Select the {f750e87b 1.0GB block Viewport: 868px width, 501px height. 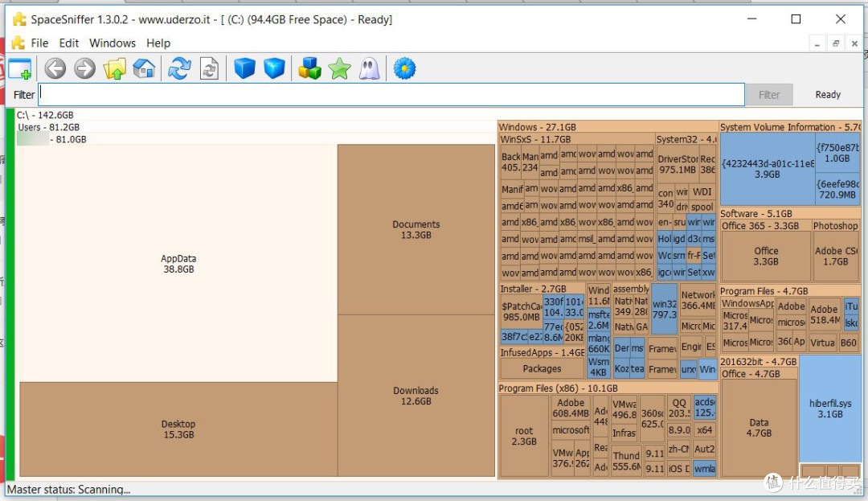click(x=837, y=154)
